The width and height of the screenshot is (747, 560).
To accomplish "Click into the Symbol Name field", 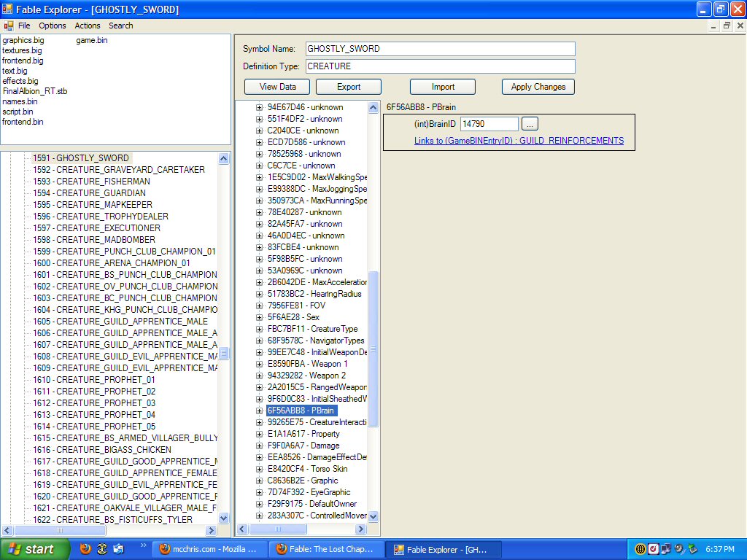I will click(x=440, y=49).
